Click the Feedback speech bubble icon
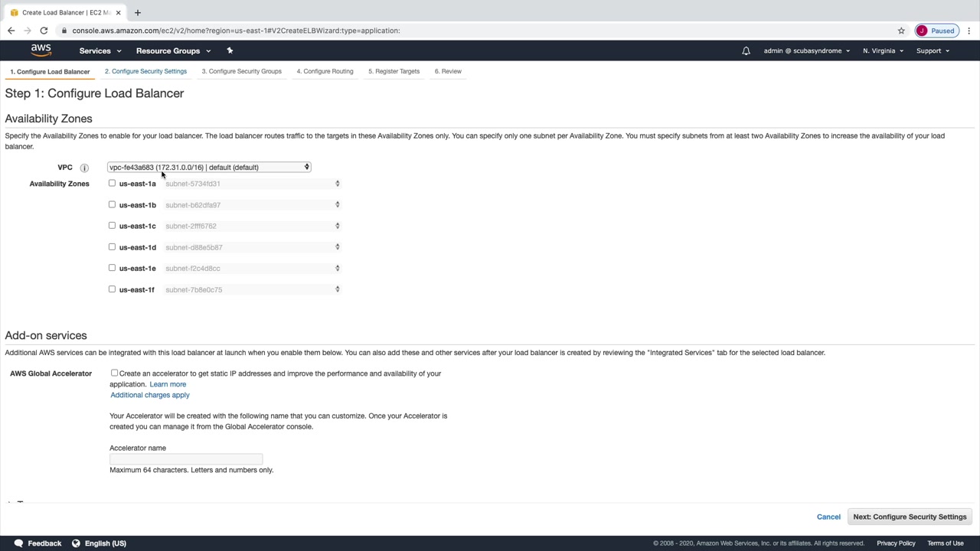The height and width of the screenshot is (551, 980). tap(18, 543)
